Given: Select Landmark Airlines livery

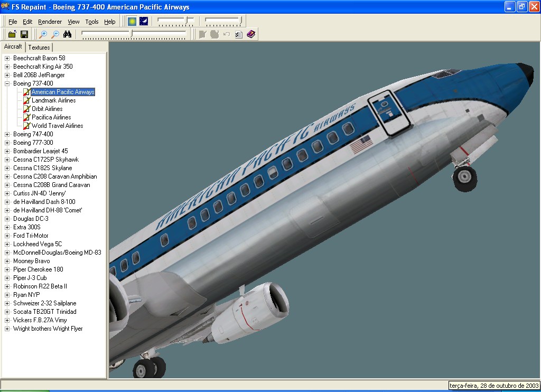Looking at the screenshot, I should pos(54,100).
